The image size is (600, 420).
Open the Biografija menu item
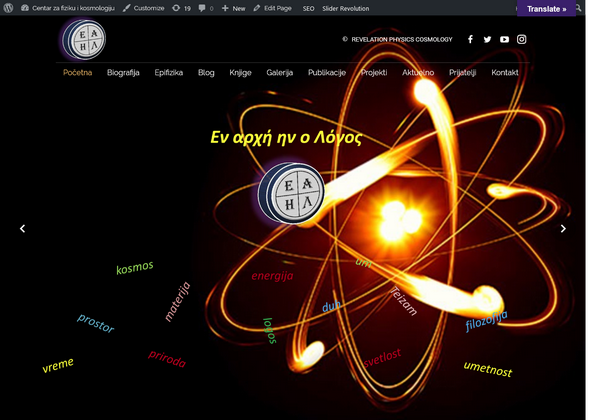point(123,73)
